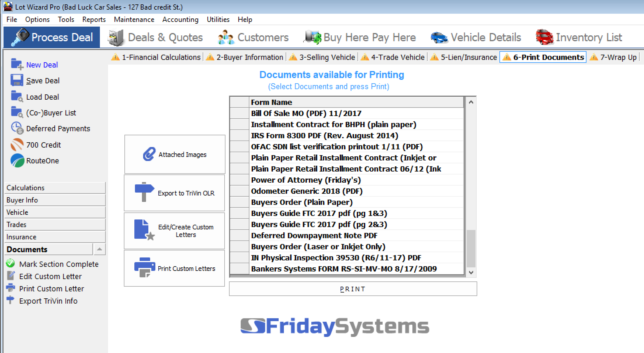Click the 700 Credit icon
The height and width of the screenshot is (353, 644).
[17, 145]
